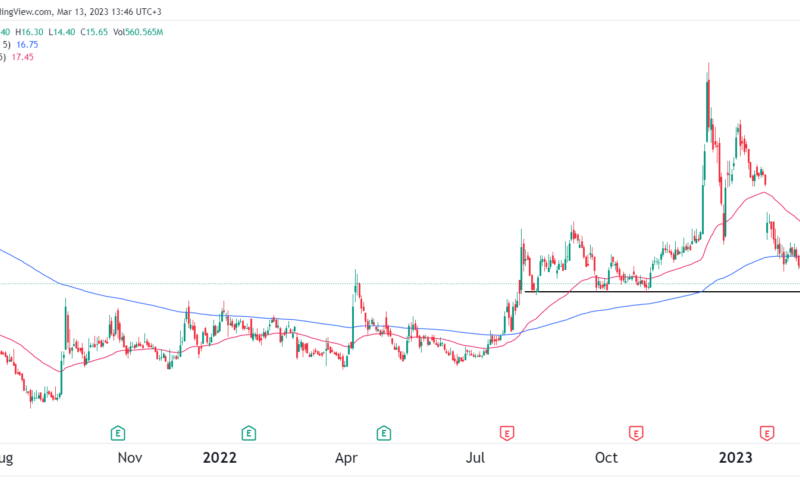
Task: Click the blue moving average value 16.75
Action: tap(27, 44)
